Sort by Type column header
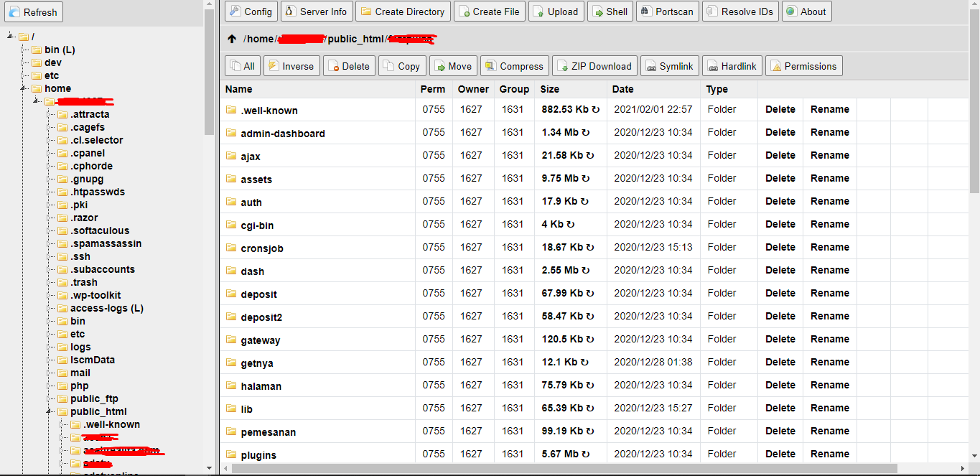 [x=717, y=89]
